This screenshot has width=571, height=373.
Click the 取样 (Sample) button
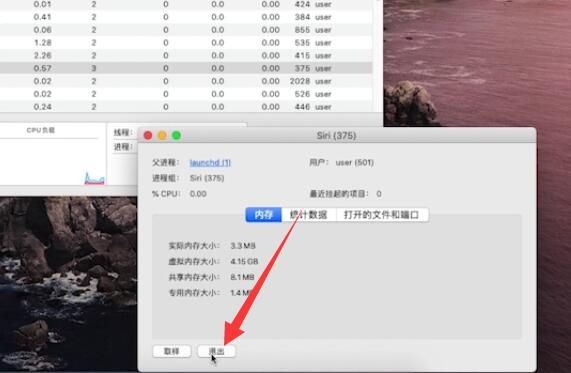pos(172,351)
